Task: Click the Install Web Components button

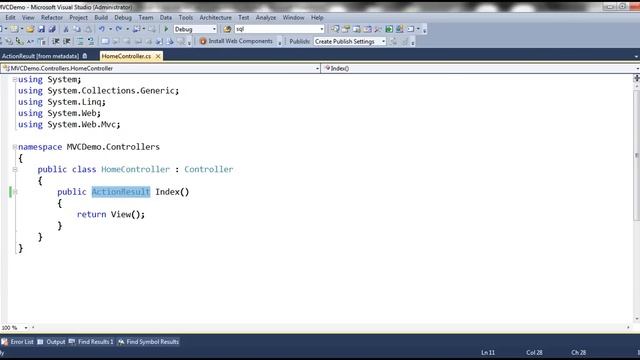Action: [236, 41]
